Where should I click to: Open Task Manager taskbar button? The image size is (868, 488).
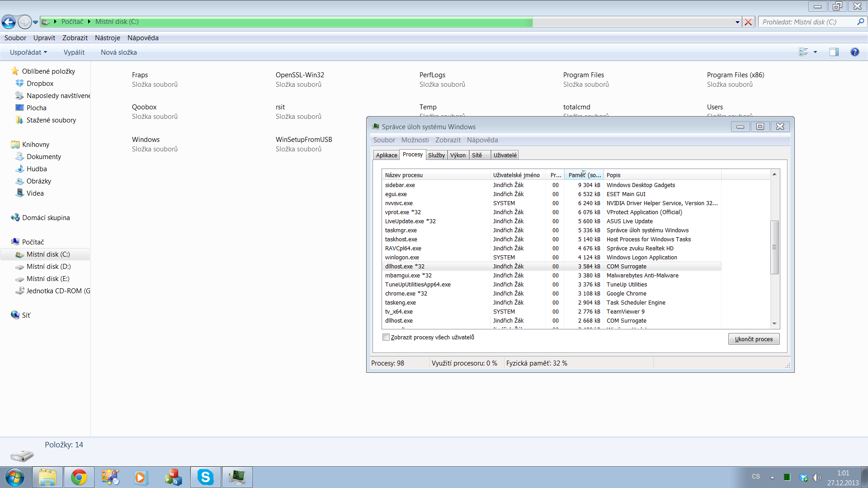click(x=237, y=477)
